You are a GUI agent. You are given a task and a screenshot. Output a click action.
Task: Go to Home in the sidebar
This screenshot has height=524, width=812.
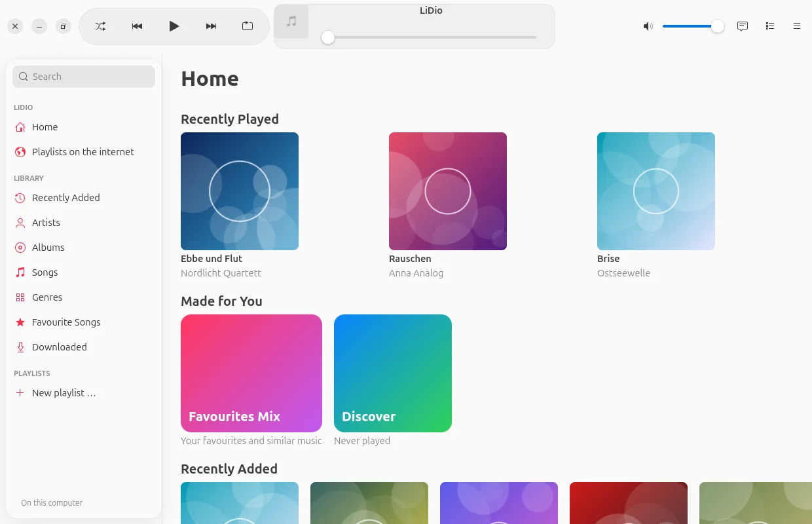84,127
